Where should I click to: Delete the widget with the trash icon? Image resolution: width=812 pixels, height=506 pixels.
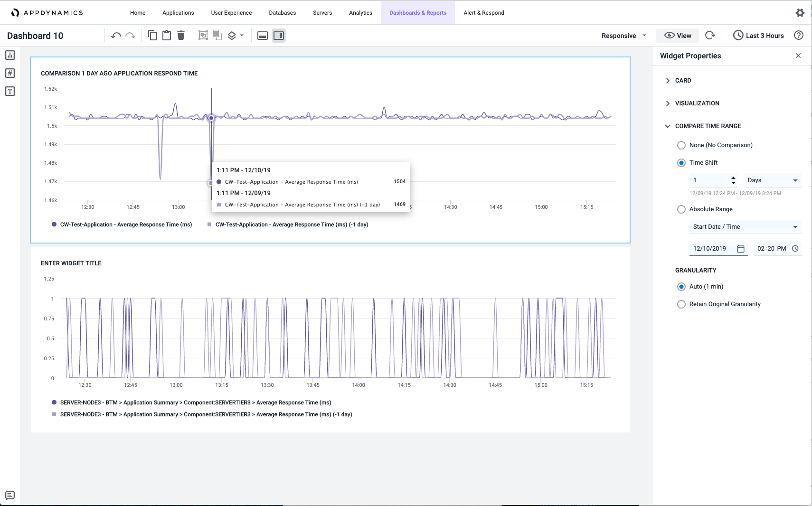pyautogui.click(x=181, y=35)
